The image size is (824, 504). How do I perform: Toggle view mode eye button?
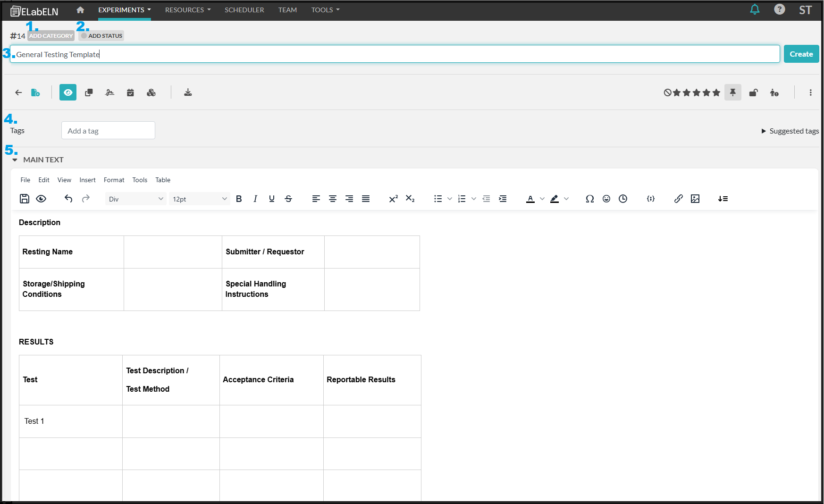point(68,92)
